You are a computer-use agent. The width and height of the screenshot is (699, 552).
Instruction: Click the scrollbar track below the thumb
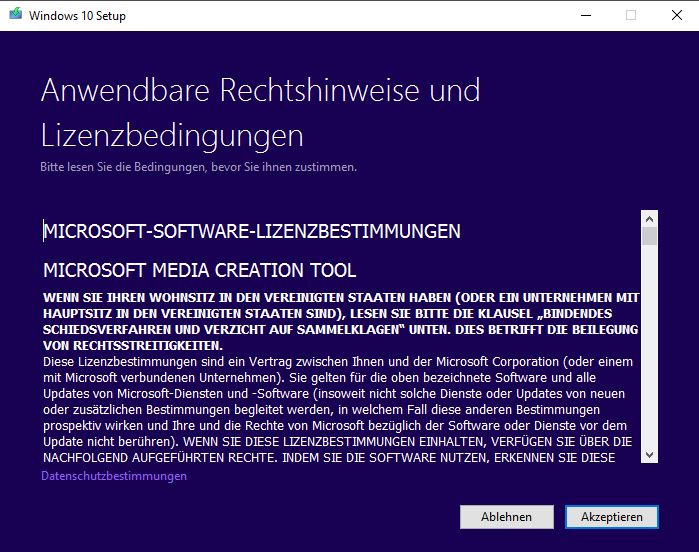(x=649, y=346)
